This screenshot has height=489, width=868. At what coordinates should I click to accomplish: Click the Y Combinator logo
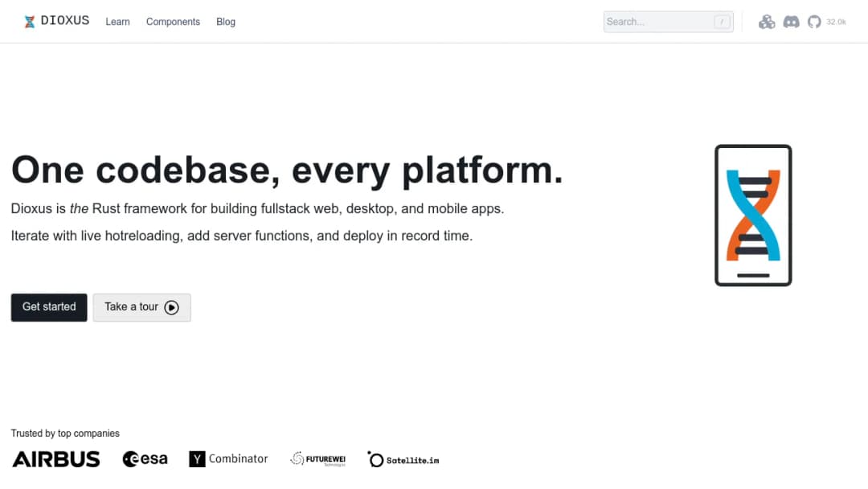coord(228,459)
